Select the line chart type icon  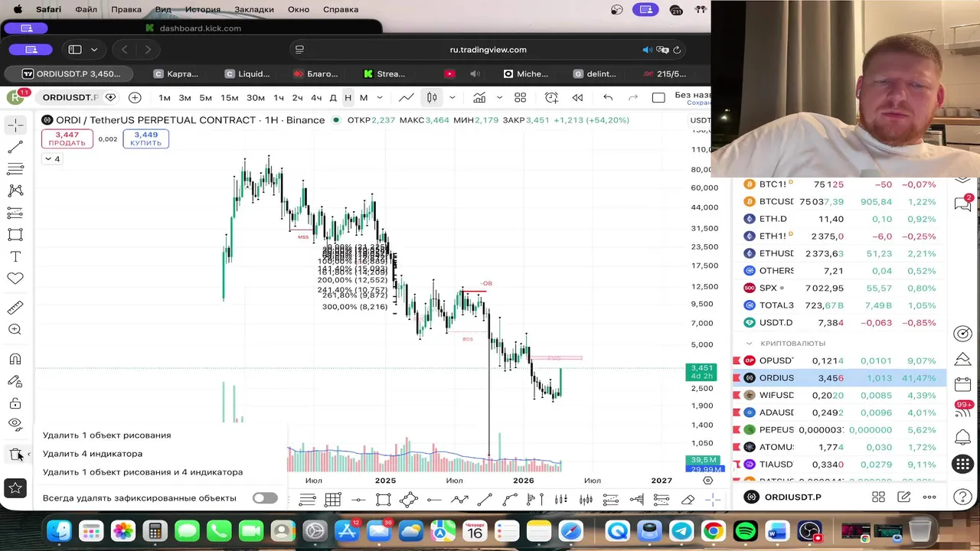tap(407, 97)
